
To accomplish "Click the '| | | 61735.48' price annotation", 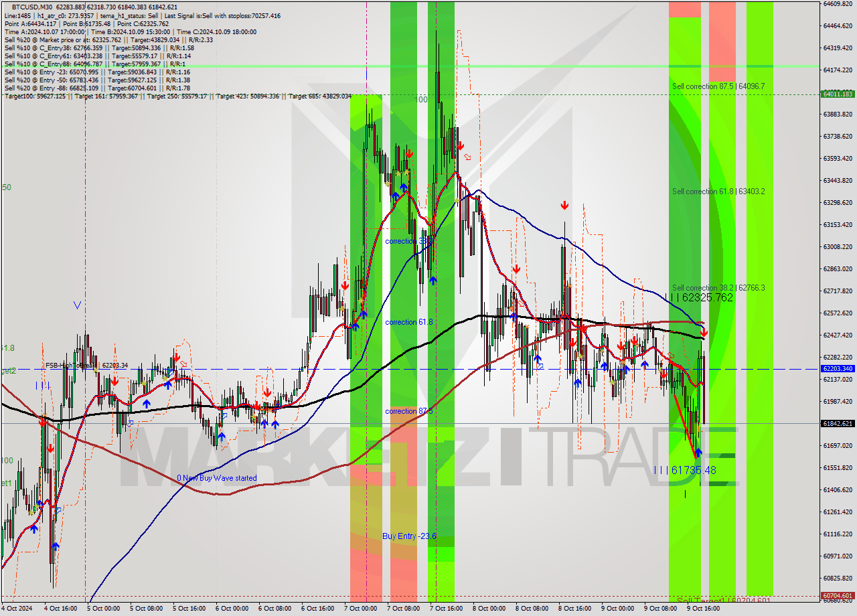I will point(684,470).
